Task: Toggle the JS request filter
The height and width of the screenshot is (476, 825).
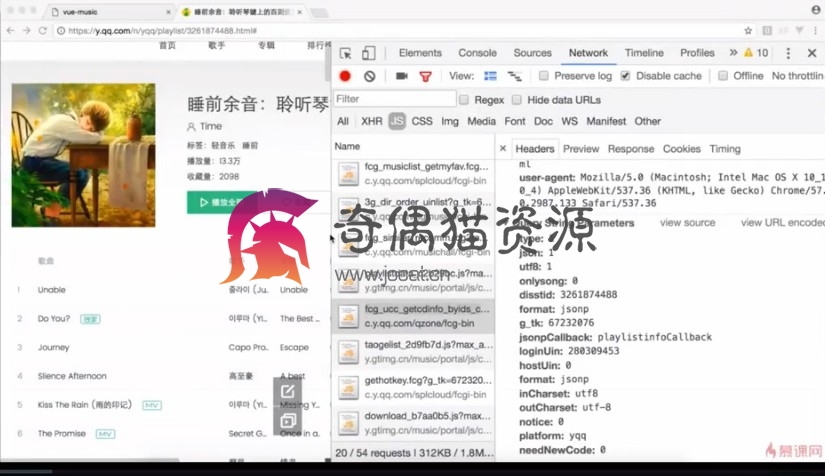Action: click(x=397, y=121)
